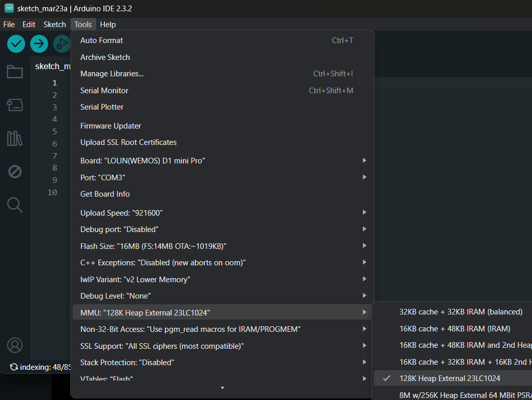The height and width of the screenshot is (400, 532).
Task: Open Manage Libraries...
Action: [x=222, y=74]
